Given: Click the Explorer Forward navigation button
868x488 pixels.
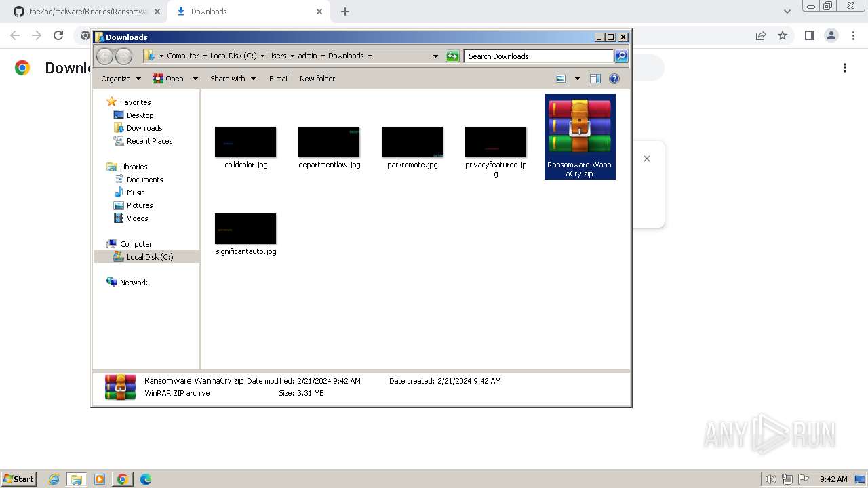Looking at the screenshot, I should (x=123, y=56).
